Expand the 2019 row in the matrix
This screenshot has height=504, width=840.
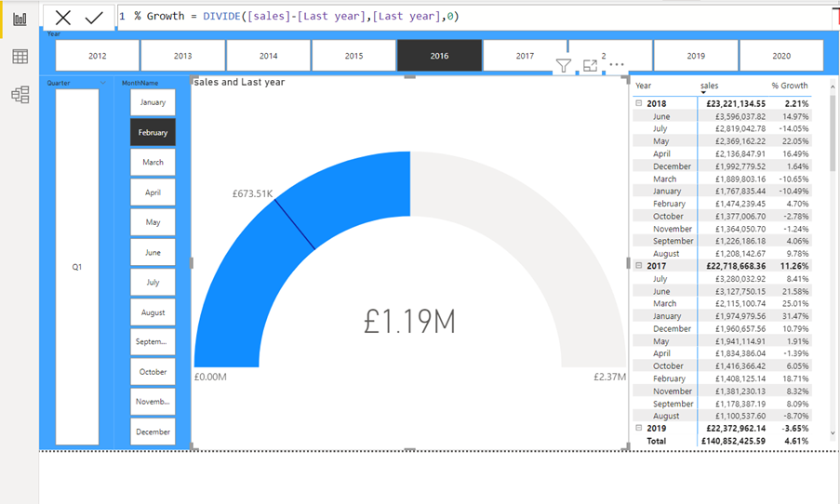[x=639, y=428]
